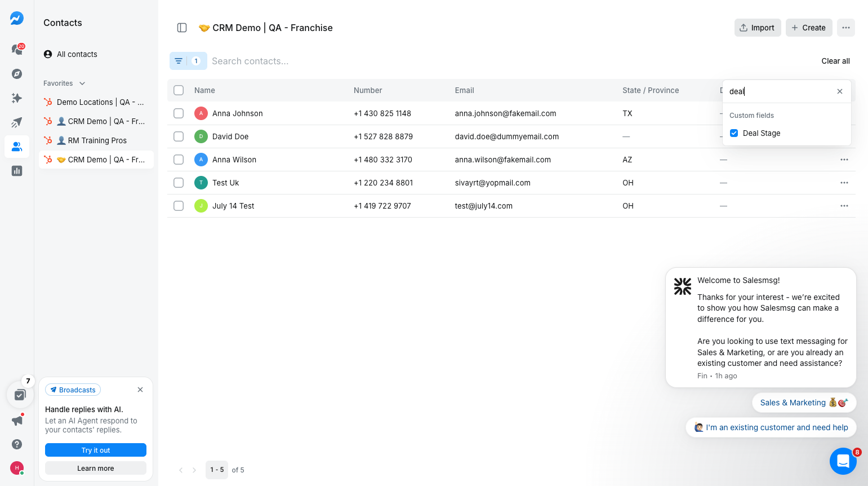Open the paper plane broadcasts sidebar icon
868x486 pixels.
(17, 122)
